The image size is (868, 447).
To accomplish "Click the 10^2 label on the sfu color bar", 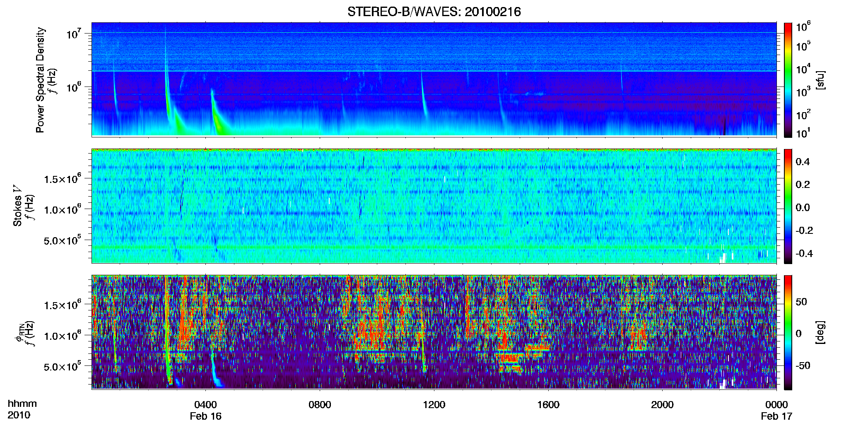I will 803,114.
